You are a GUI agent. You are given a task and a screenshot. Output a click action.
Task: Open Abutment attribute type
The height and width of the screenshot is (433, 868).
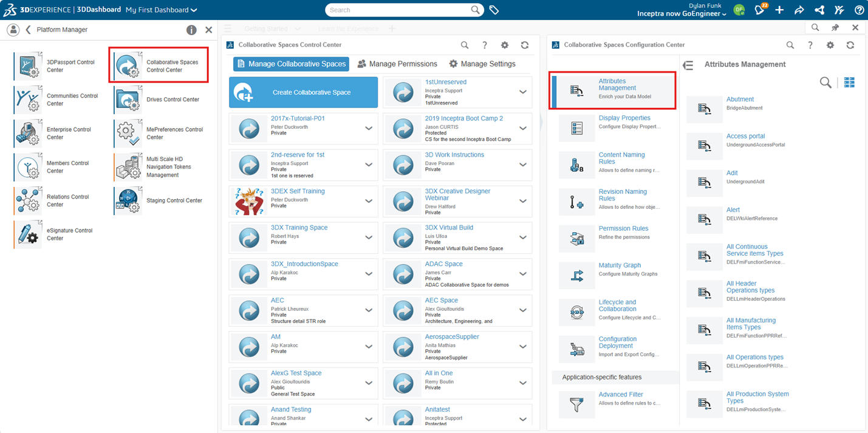[x=740, y=100]
